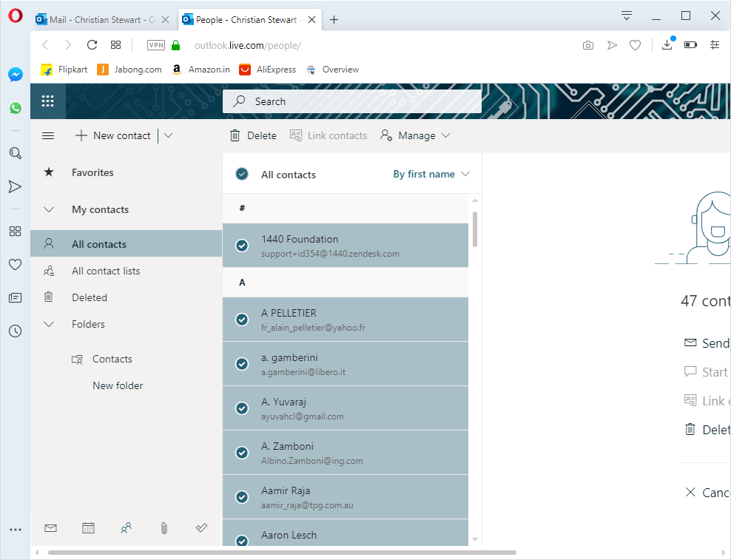Open Flipkart bookmark

[64, 70]
